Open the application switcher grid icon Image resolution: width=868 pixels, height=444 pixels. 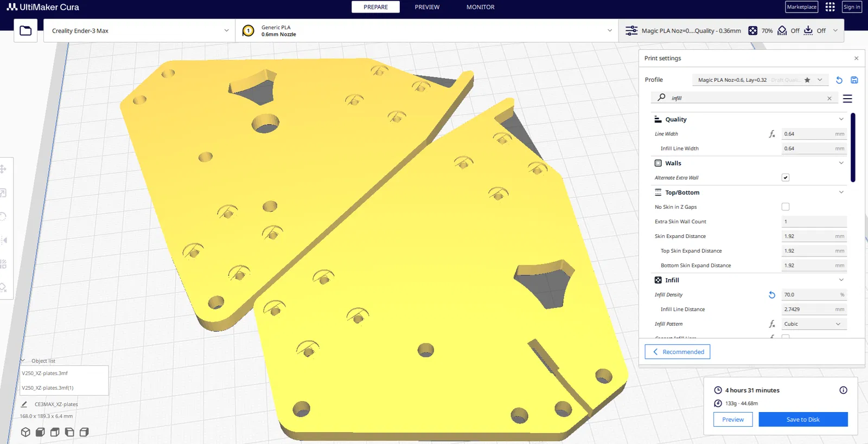830,7
